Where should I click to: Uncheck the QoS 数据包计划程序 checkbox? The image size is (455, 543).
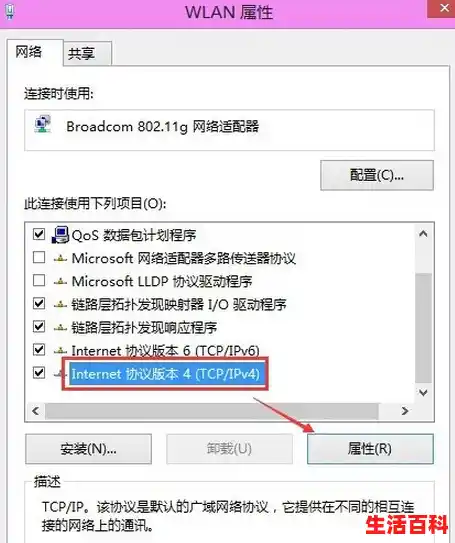39,234
